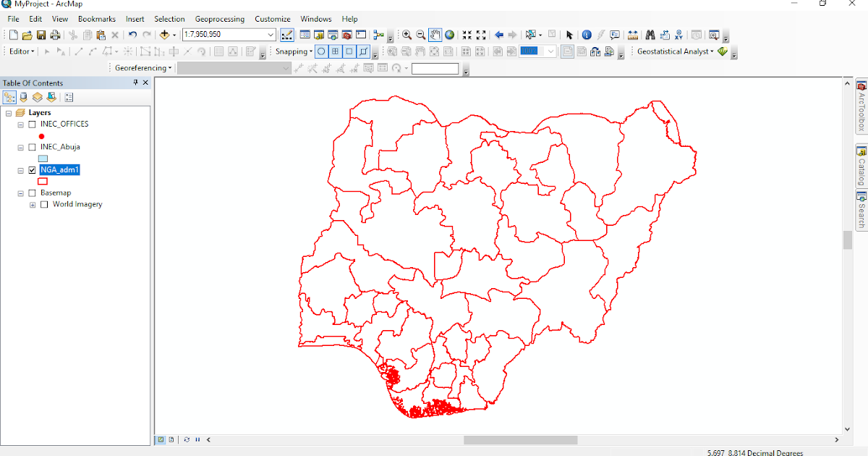
Task: Select the Pan tool on the Tools toolbar
Action: click(x=434, y=34)
